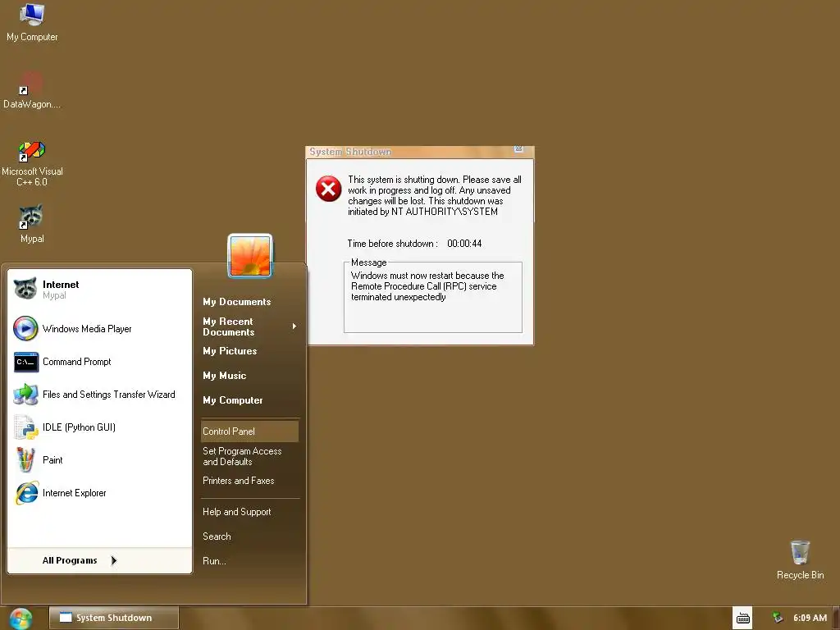Viewport: 840px width, 630px height.
Task: Open Help and Support
Action: 237,512
